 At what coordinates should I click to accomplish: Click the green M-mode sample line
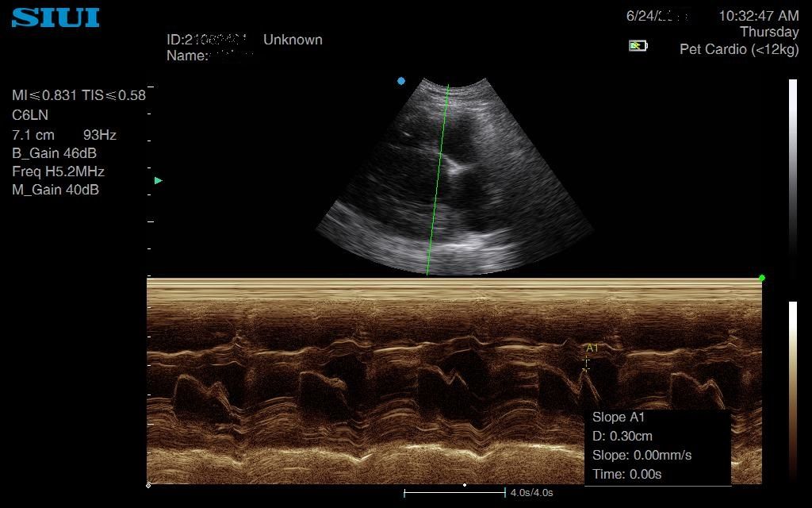tap(438, 179)
